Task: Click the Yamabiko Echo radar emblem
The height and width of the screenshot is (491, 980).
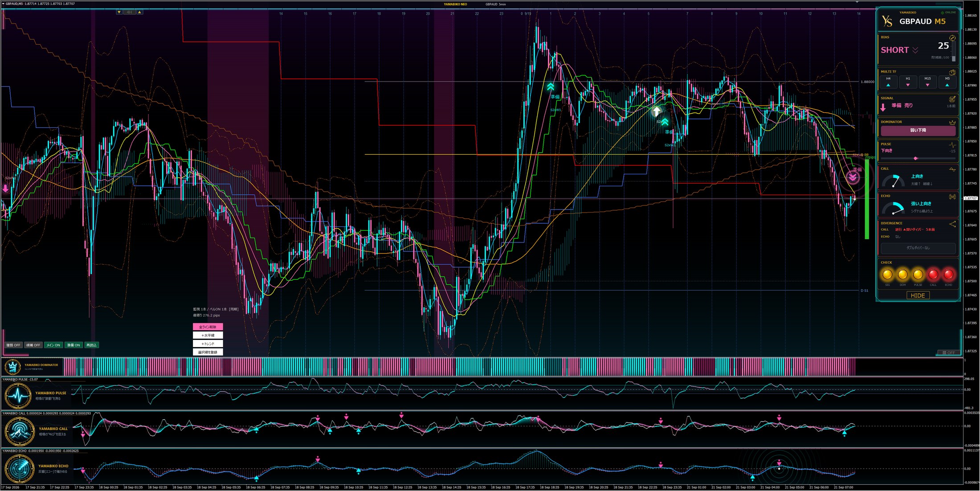Action: click(20, 468)
